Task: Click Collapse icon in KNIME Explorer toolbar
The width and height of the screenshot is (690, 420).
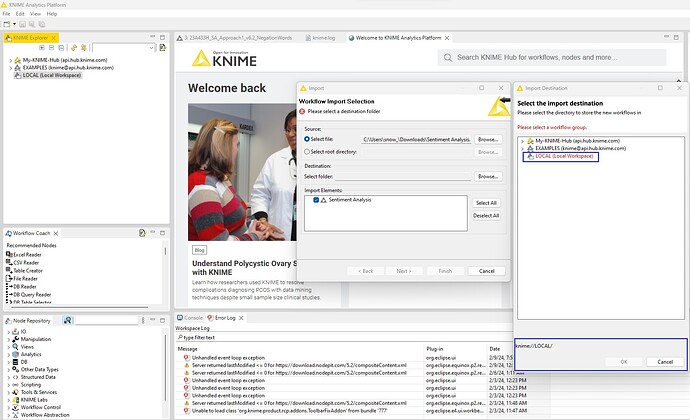Action: coord(51,48)
